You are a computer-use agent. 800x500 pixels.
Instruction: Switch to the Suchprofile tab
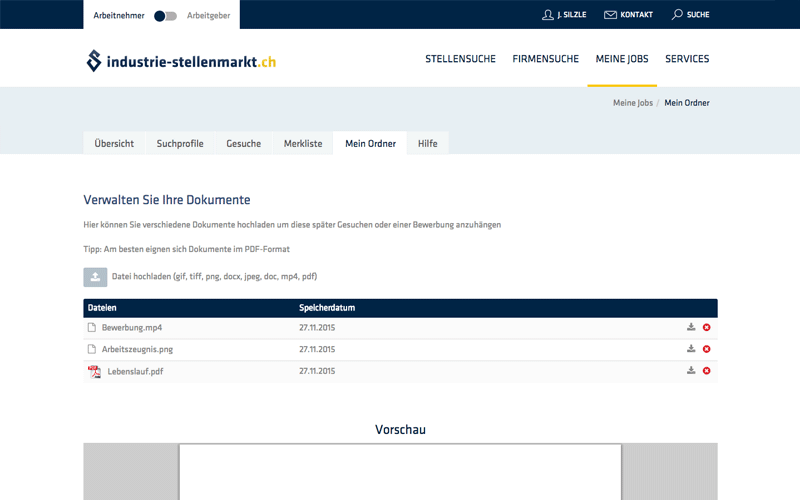180,144
